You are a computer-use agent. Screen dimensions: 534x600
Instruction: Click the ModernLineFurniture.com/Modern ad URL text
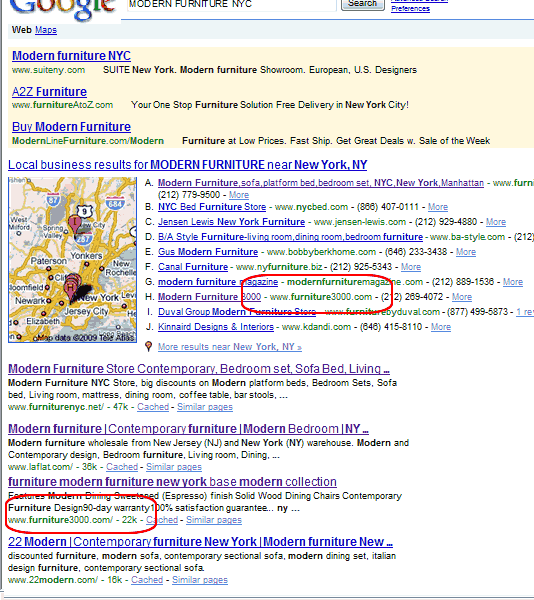(x=88, y=141)
